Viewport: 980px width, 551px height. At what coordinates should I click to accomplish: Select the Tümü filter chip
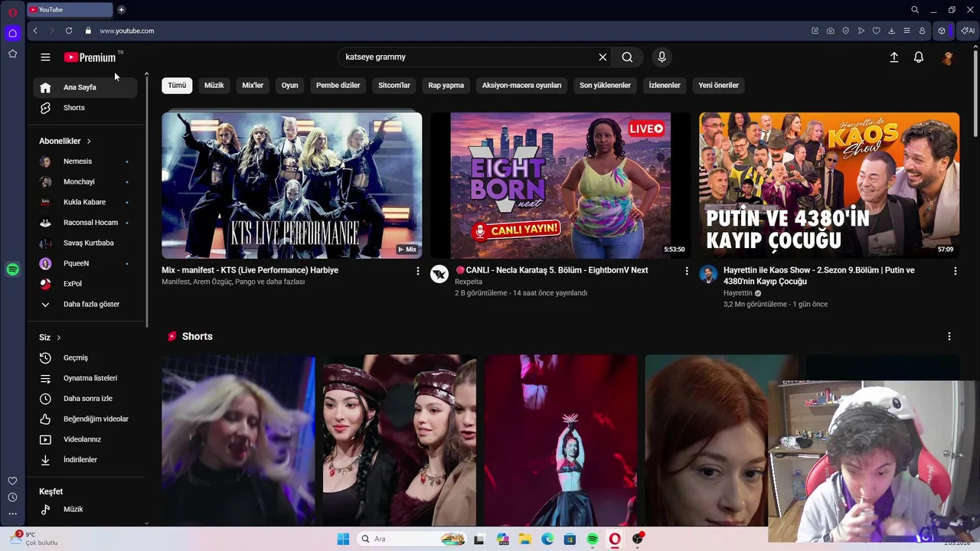[x=177, y=85]
